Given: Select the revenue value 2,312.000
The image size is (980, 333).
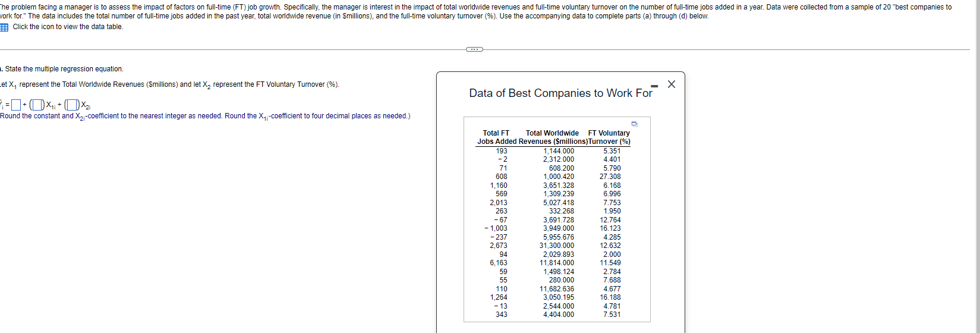Looking at the screenshot, I should [559, 159].
